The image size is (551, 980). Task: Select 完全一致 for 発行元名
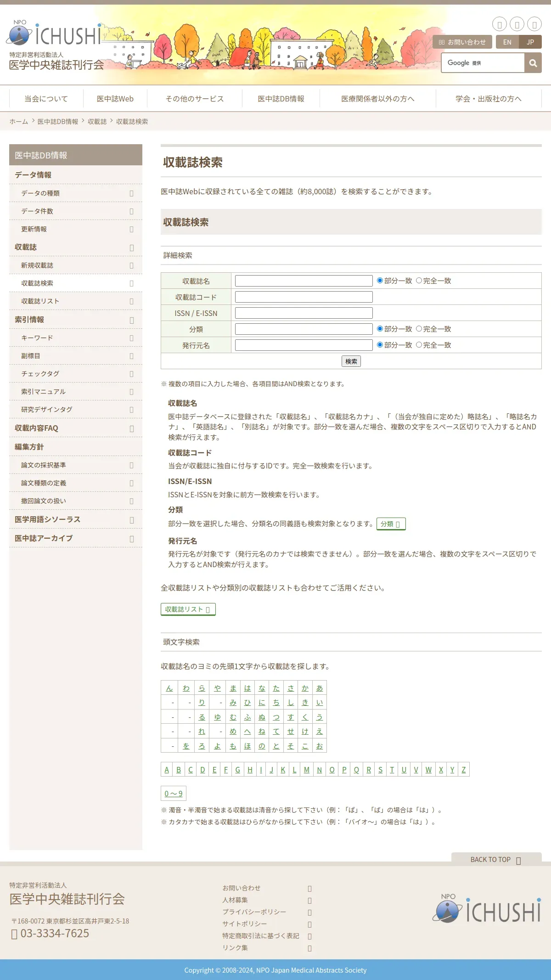419,345
